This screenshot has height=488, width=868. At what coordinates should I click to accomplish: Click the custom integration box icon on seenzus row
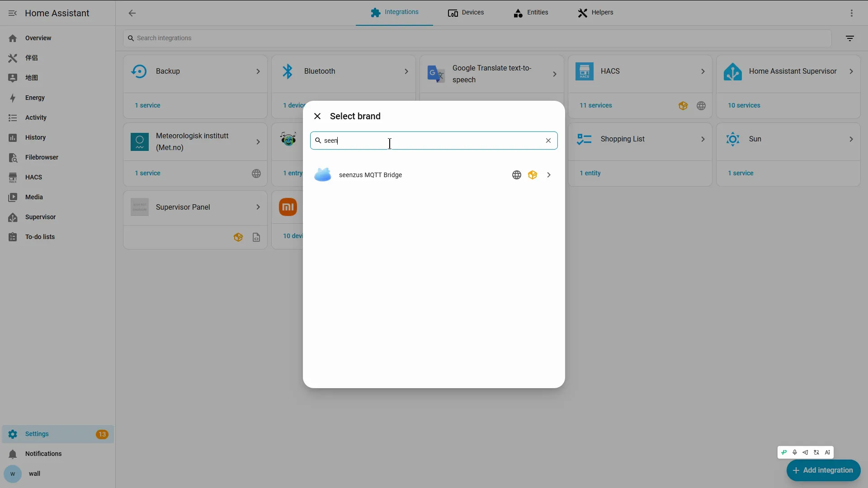(x=533, y=175)
